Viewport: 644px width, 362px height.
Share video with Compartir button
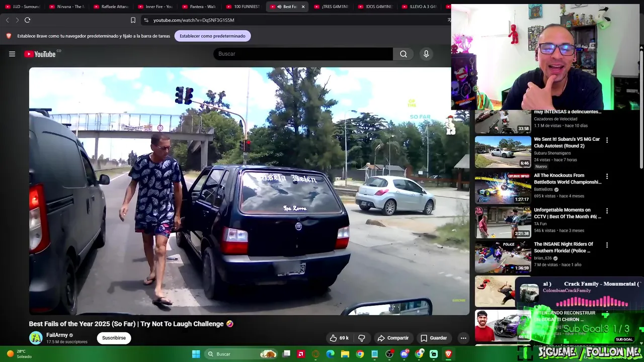393,338
